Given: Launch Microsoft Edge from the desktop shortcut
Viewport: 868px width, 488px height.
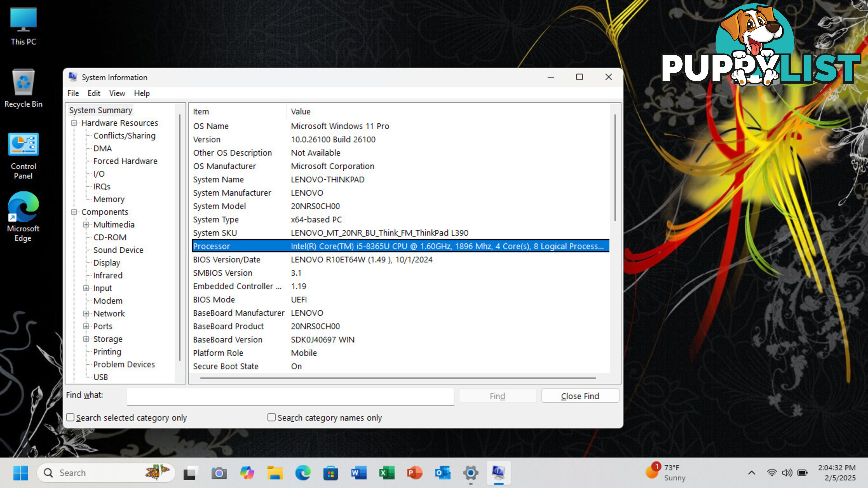Looking at the screenshot, I should [23, 216].
